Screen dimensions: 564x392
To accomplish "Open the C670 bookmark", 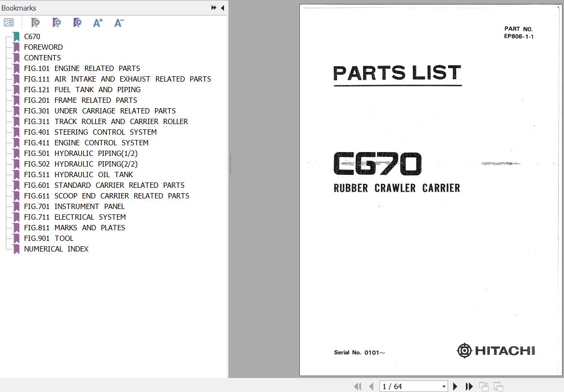I will [x=32, y=37].
